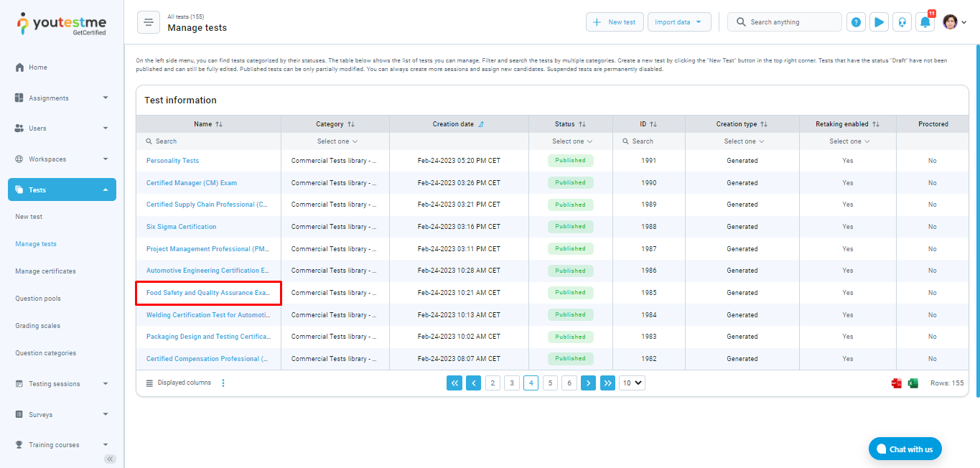
Task: Select Manage certificates in sidebar
Action: tap(45, 271)
